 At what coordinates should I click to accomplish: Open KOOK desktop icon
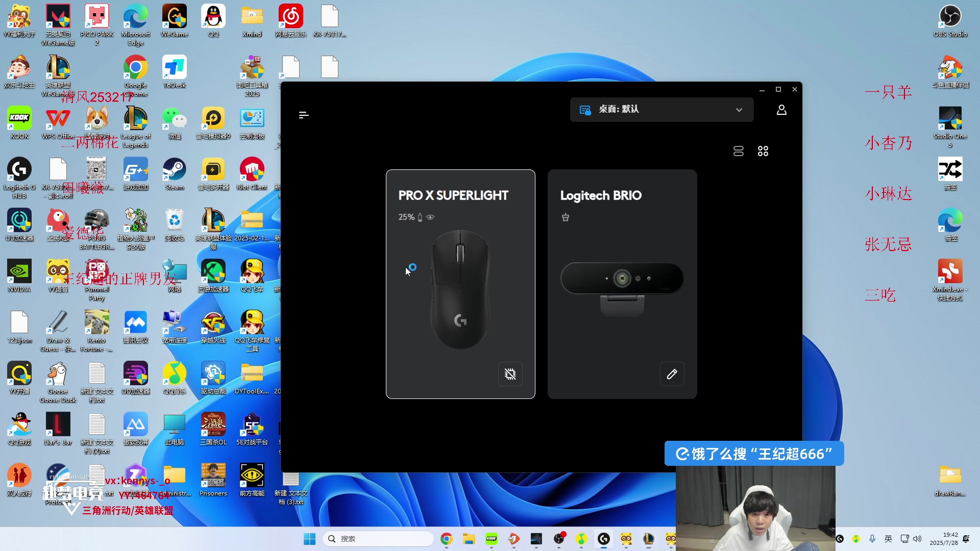(x=19, y=123)
